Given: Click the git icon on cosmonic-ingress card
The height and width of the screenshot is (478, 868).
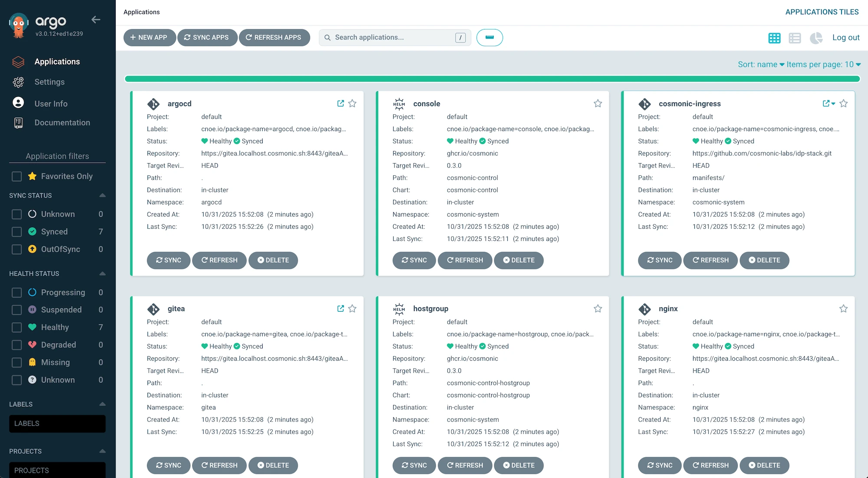Looking at the screenshot, I should pyautogui.click(x=644, y=104).
